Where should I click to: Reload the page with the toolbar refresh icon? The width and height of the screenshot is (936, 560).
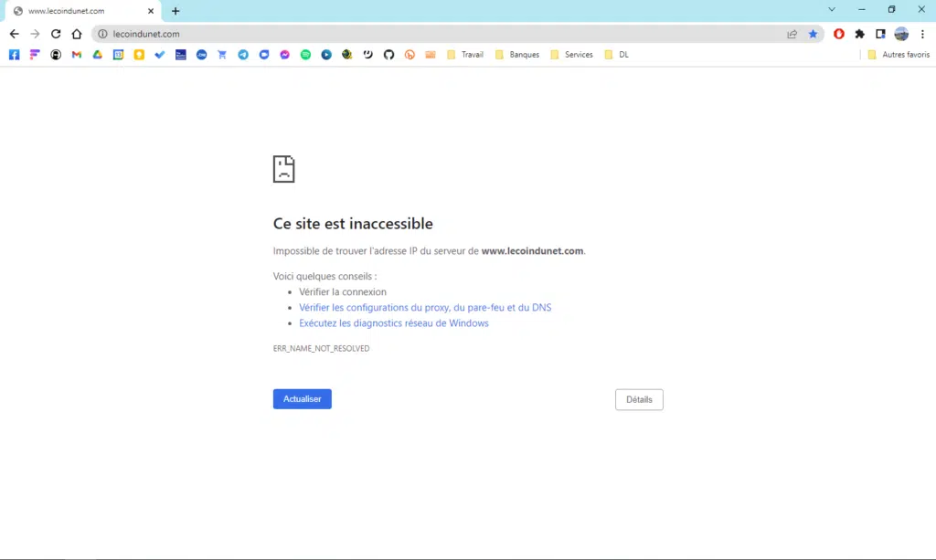[56, 34]
